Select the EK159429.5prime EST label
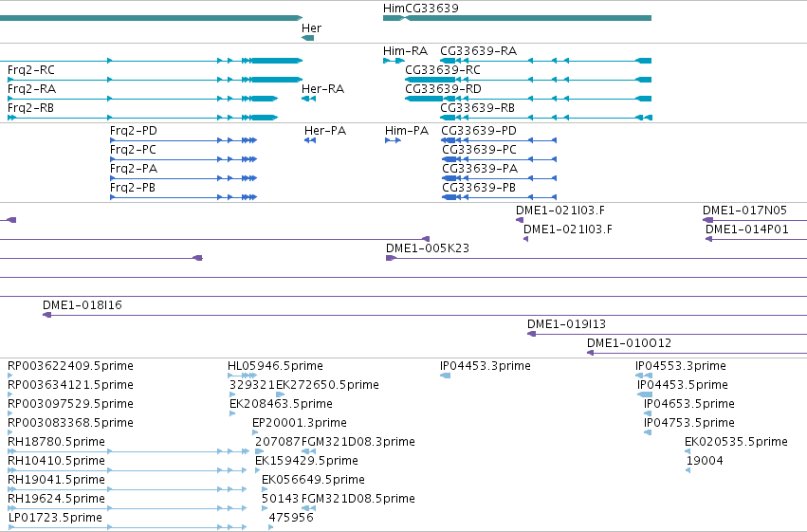807x532 pixels. pyautogui.click(x=306, y=462)
